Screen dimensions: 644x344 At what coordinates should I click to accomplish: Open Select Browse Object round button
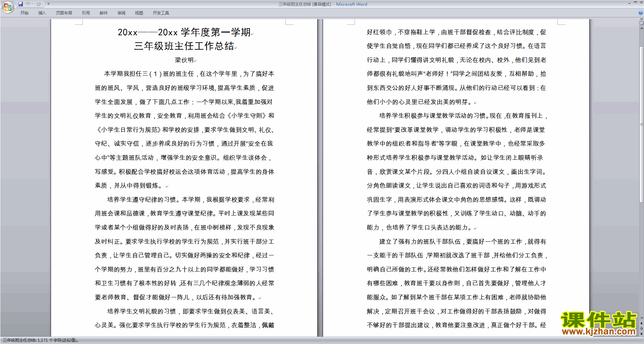[641, 328]
